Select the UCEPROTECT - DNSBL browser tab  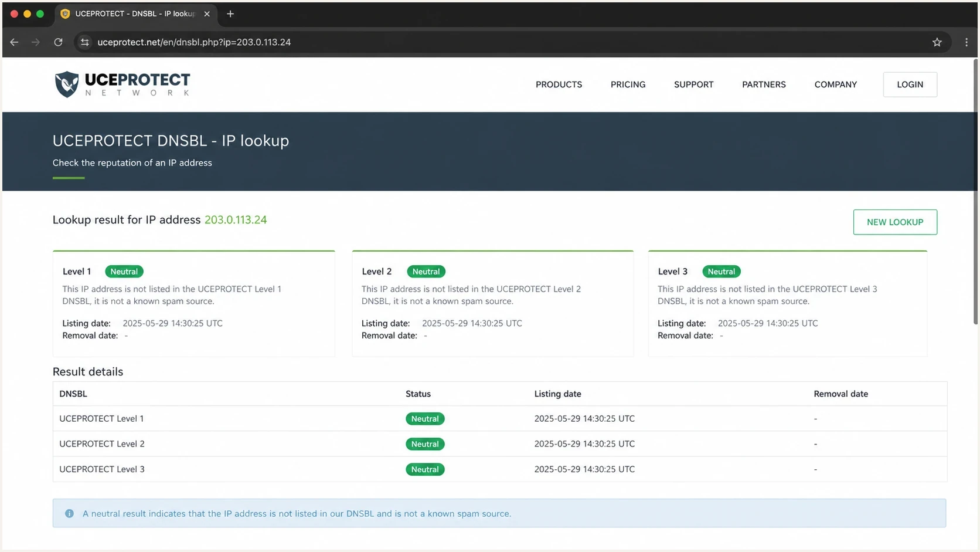tap(136, 14)
